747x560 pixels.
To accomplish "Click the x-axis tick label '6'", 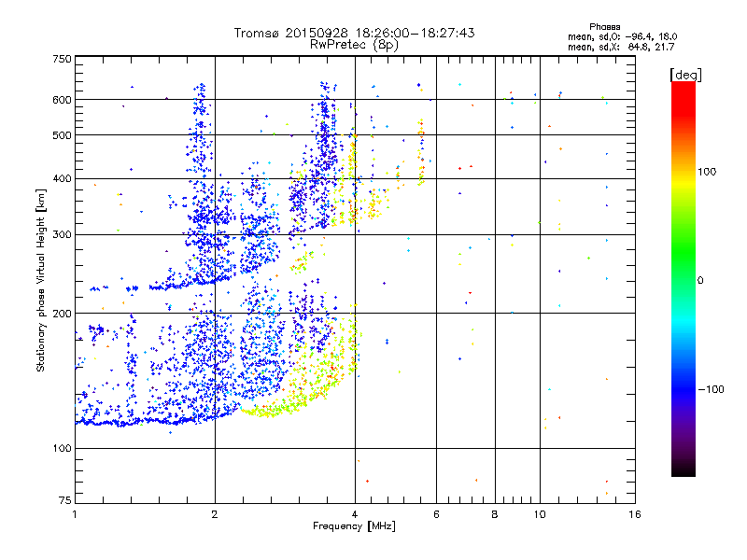I will click(436, 514).
